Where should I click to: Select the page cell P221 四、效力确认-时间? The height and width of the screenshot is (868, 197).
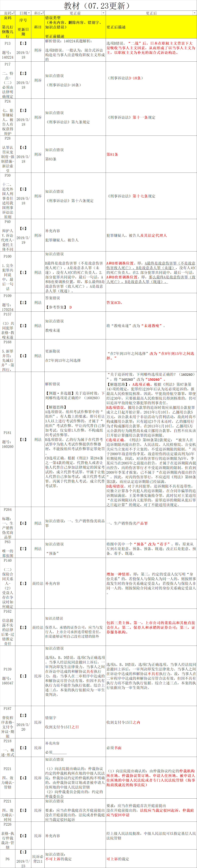point(8,810)
